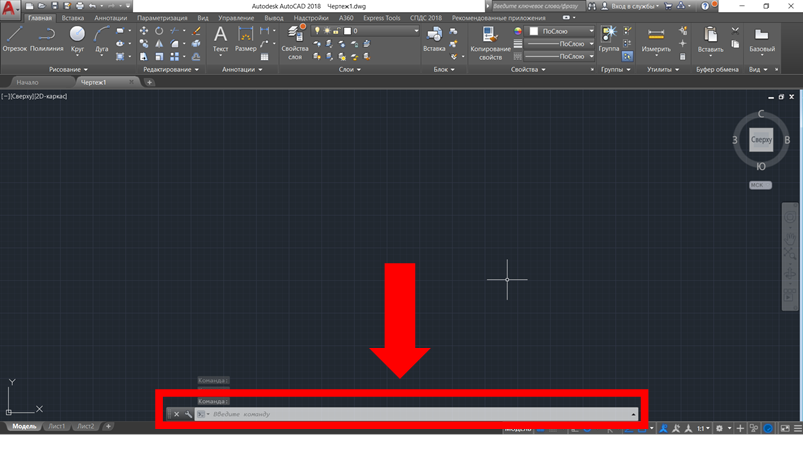
Task: Toggle annotation visibility icon in status bar
Action: [662, 428]
